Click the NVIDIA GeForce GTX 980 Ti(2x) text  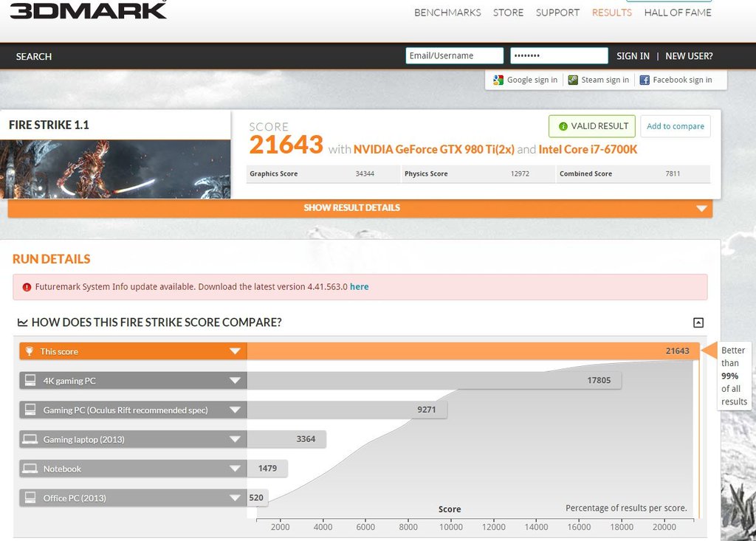(x=434, y=150)
